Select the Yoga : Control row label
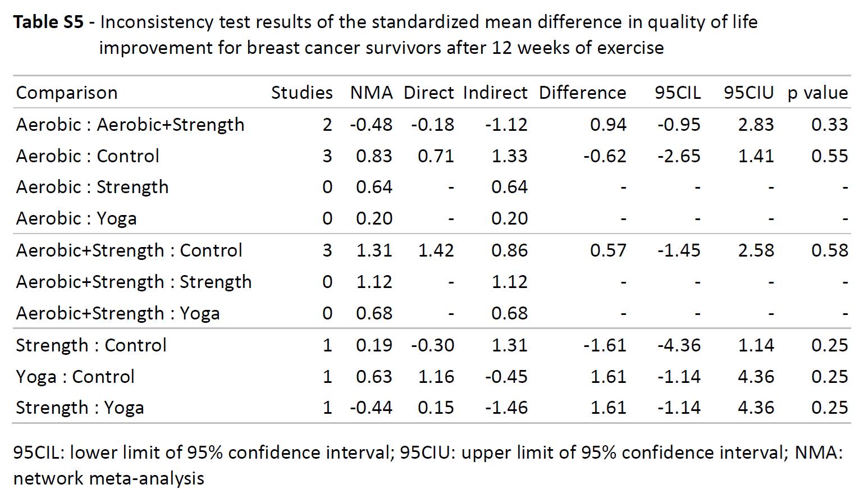 (x=75, y=377)
